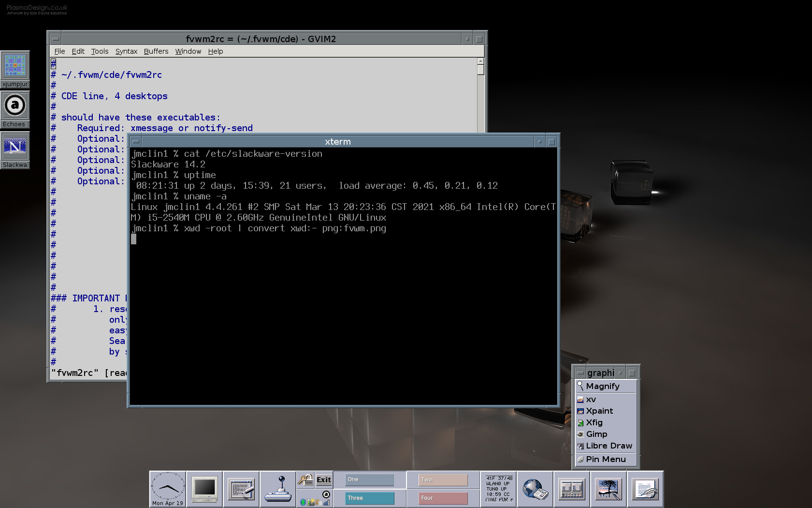Viewport: 812px width, 508px height.
Task: Maximize the GVIM2 window
Action: pos(479,39)
